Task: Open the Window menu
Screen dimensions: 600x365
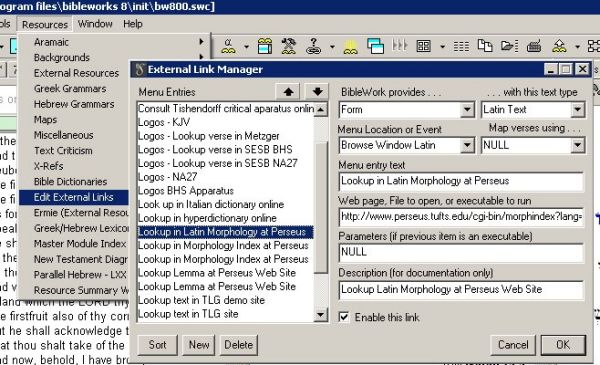Action: tap(95, 24)
